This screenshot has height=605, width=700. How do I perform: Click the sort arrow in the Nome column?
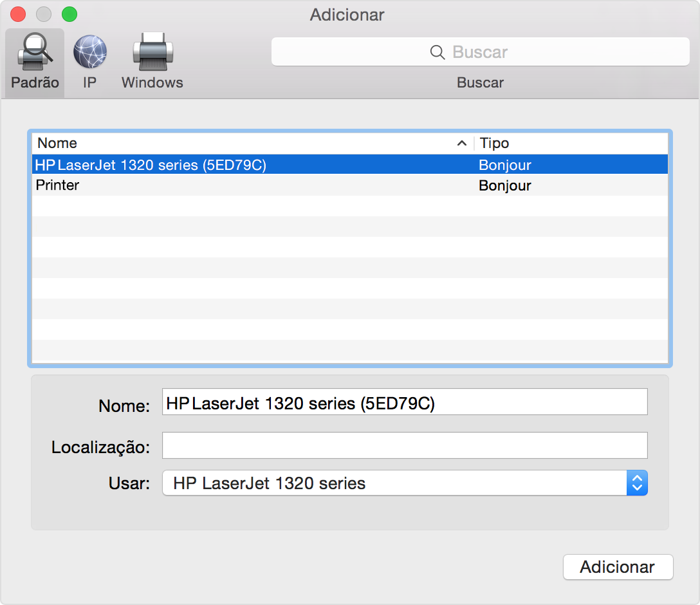tap(461, 144)
